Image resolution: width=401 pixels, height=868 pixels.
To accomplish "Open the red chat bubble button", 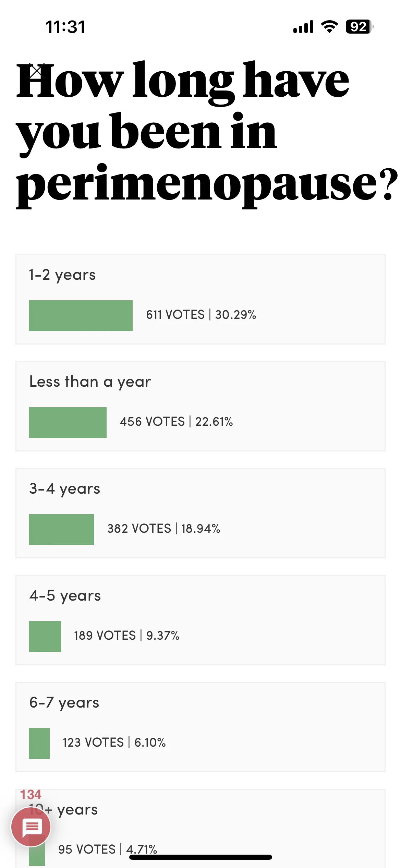I will pos(31,827).
